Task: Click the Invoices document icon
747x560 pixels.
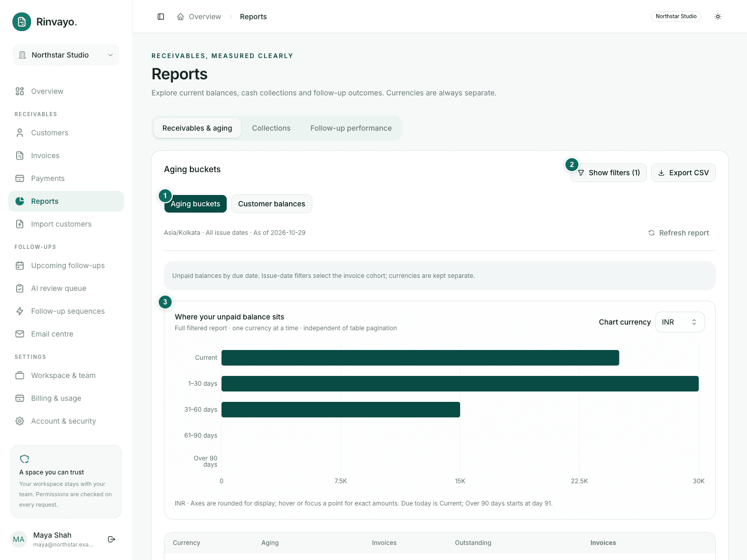Action: click(20, 156)
